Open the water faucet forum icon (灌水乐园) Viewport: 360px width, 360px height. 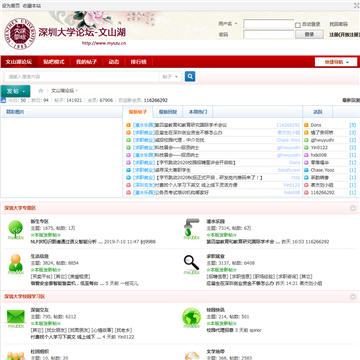tap(191, 229)
